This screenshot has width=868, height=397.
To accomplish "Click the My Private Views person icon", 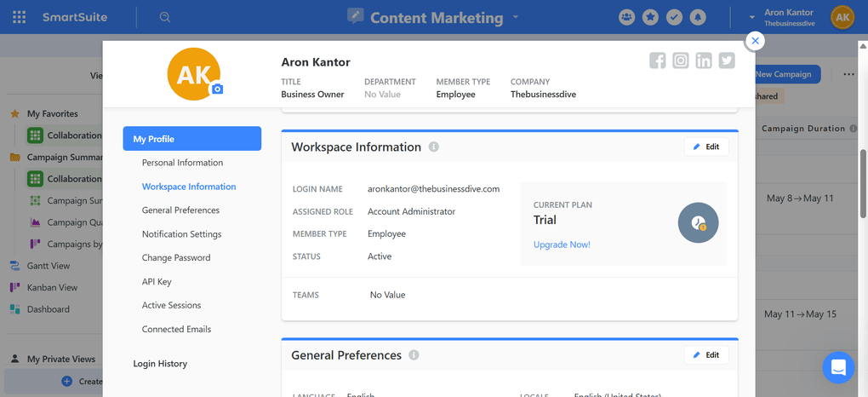I will [15, 359].
